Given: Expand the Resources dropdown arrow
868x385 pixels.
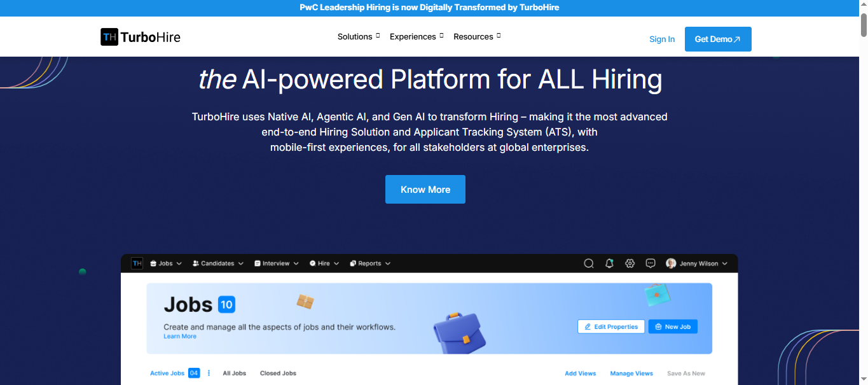Looking at the screenshot, I should (x=499, y=36).
